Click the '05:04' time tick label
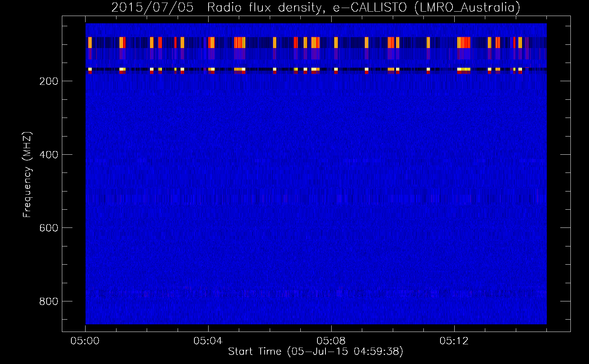The image size is (589, 364). click(x=208, y=341)
